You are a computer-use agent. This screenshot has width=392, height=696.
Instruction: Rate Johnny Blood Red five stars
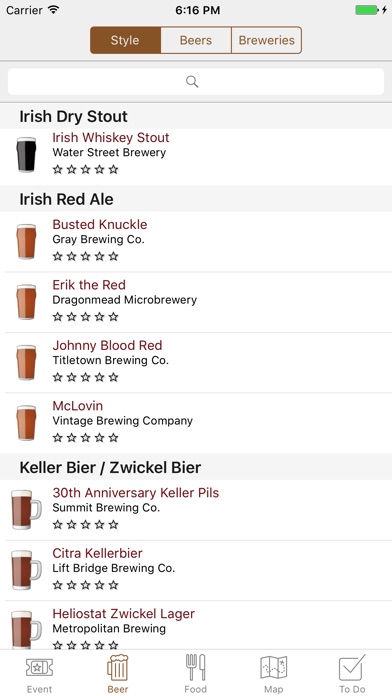(x=114, y=377)
